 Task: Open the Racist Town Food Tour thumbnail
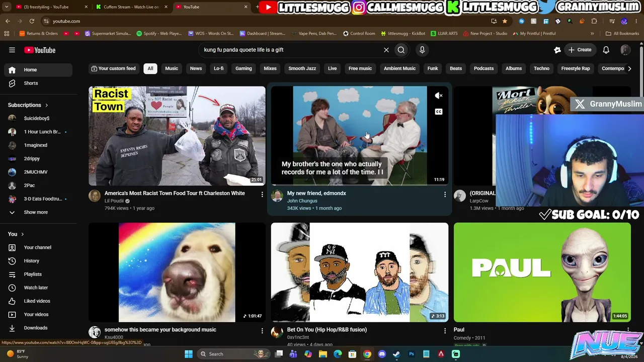[x=177, y=136]
